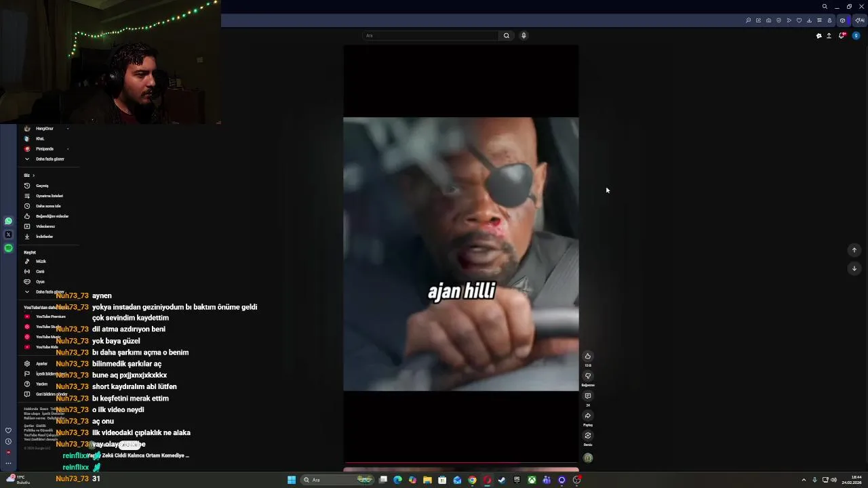The image size is (868, 488).
Task: Click the Windows taskbar search box
Action: click(x=338, y=480)
